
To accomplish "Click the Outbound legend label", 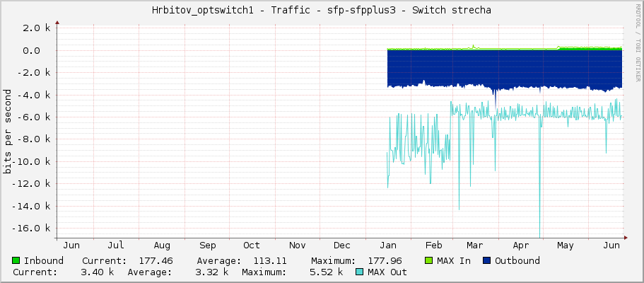I will [x=517, y=261].
